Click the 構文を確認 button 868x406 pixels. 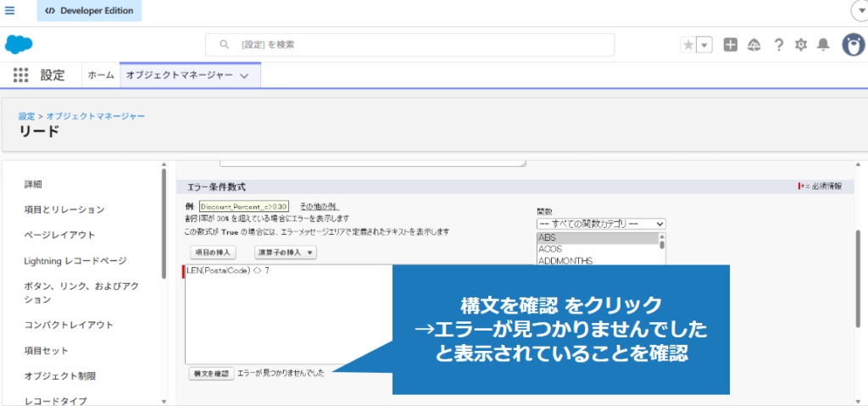(211, 373)
